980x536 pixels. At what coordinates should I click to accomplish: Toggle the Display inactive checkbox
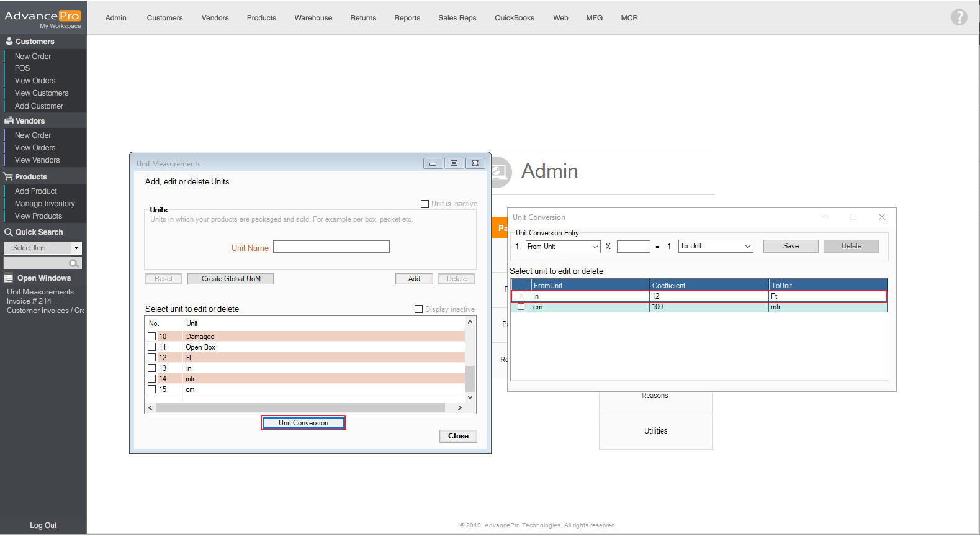418,309
